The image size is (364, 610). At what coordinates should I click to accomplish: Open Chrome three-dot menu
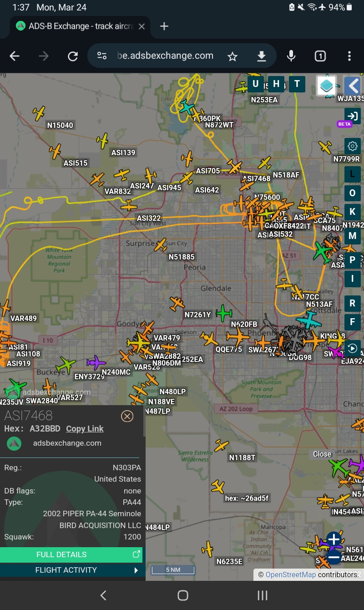coord(349,56)
